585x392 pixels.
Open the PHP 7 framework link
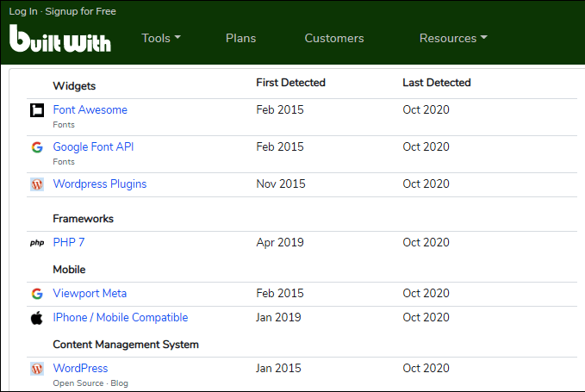click(69, 243)
